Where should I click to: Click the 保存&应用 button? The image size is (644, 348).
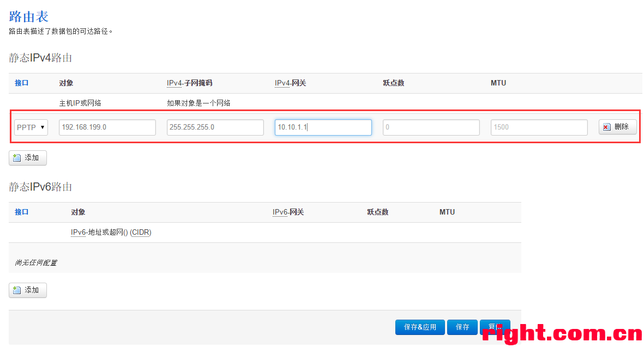420,327
